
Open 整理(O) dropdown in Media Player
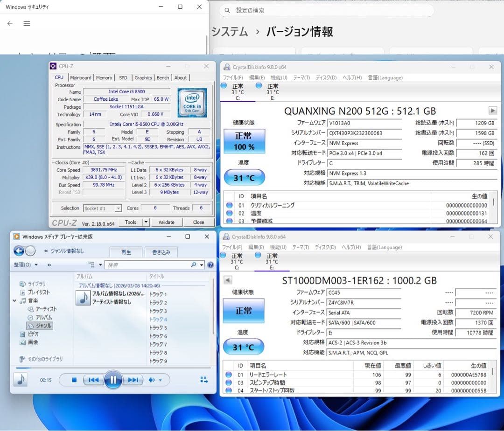tap(26, 264)
